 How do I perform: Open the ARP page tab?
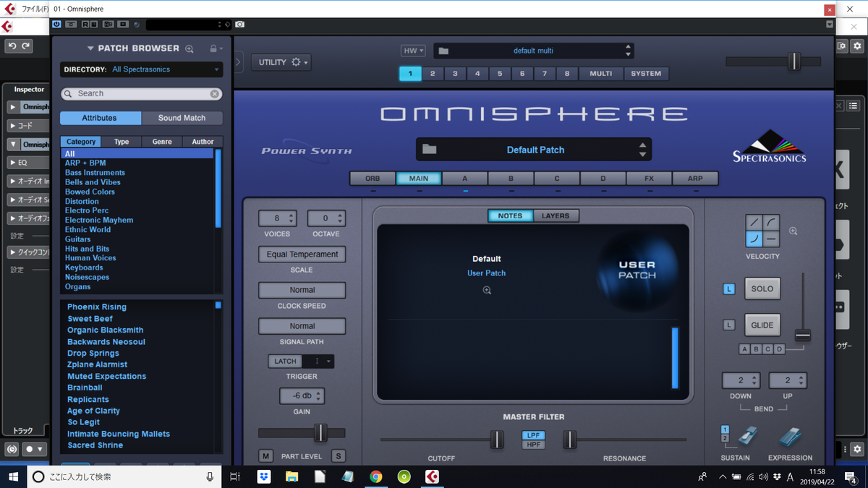[x=695, y=179]
